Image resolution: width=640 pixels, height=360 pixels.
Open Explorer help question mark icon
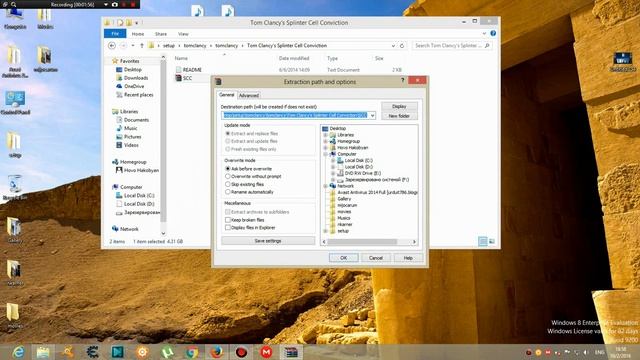tap(493, 33)
